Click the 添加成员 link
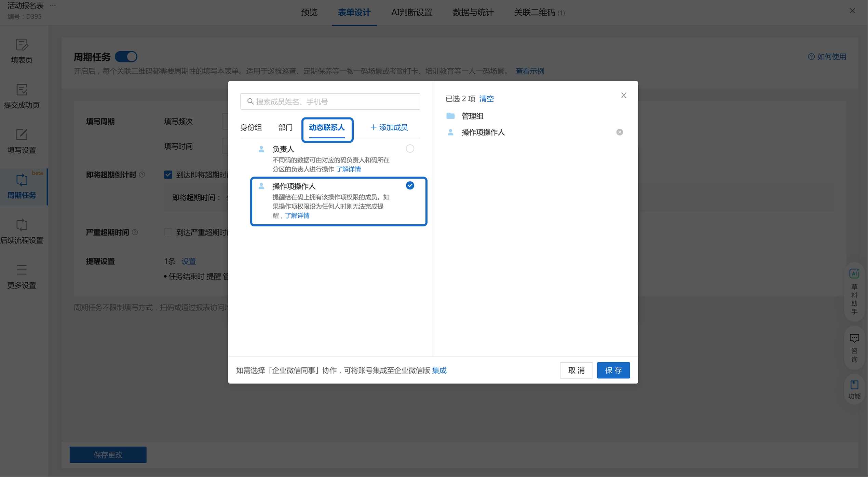Viewport: 868px width, 477px height. click(x=389, y=128)
